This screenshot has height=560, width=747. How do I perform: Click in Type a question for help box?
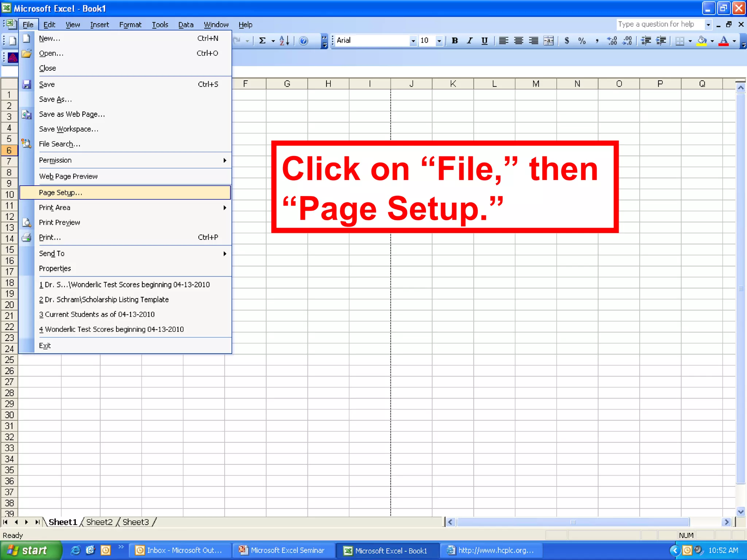(x=660, y=24)
